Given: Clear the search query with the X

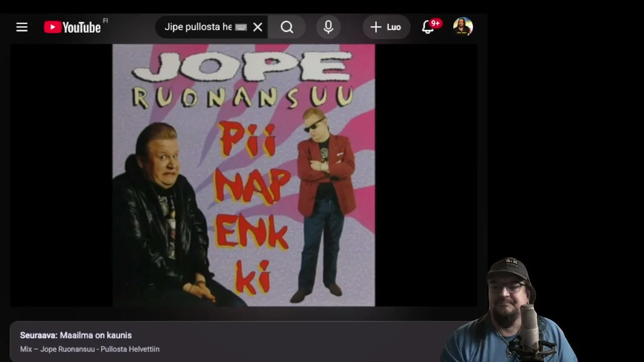Looking at the screenshot, I should pyautogui.click(x=258, y=27).
